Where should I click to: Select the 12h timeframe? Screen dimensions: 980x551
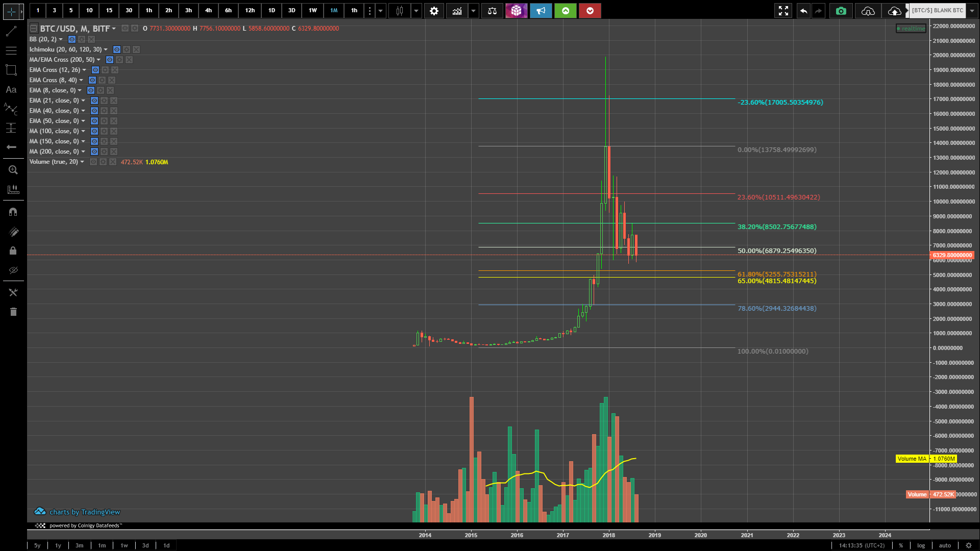point(250,11)
